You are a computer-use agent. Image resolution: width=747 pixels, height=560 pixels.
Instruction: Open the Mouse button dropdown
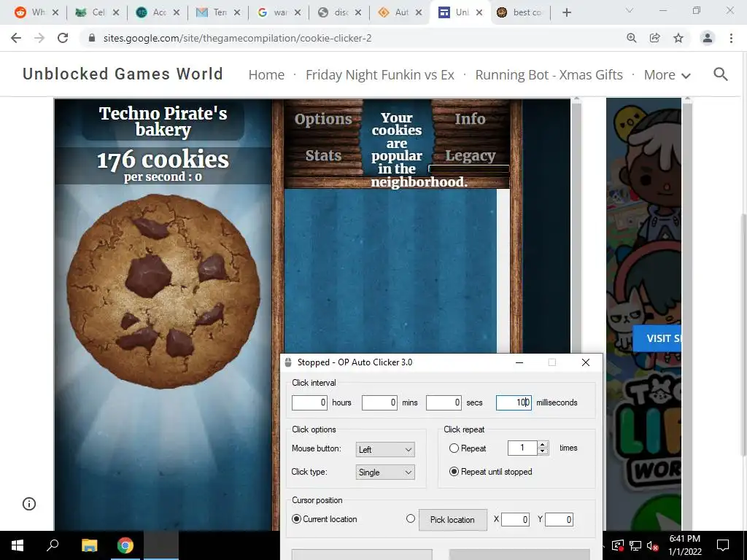[385, 449]
